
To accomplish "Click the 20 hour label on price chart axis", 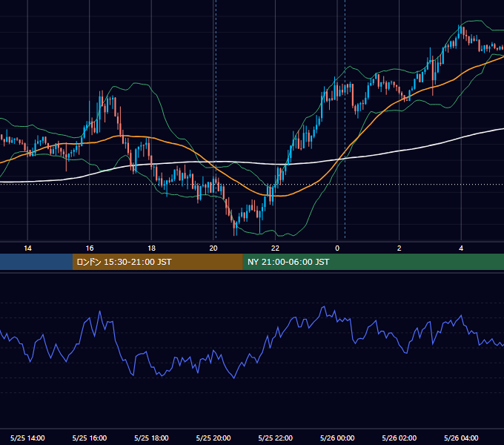I will coord(213,248).
